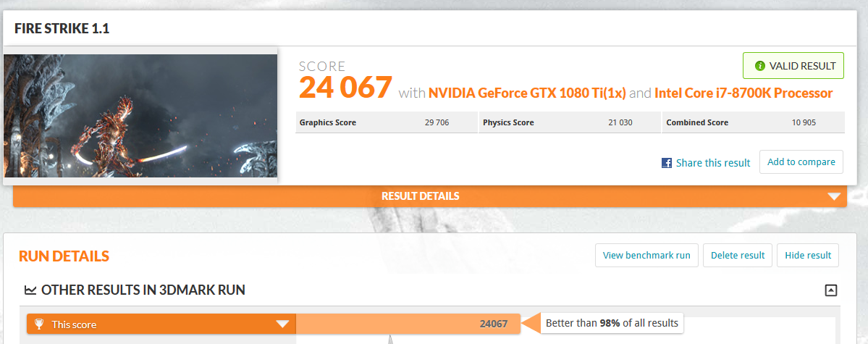
Task: Click the Delete result button
Action: (738, 256)
